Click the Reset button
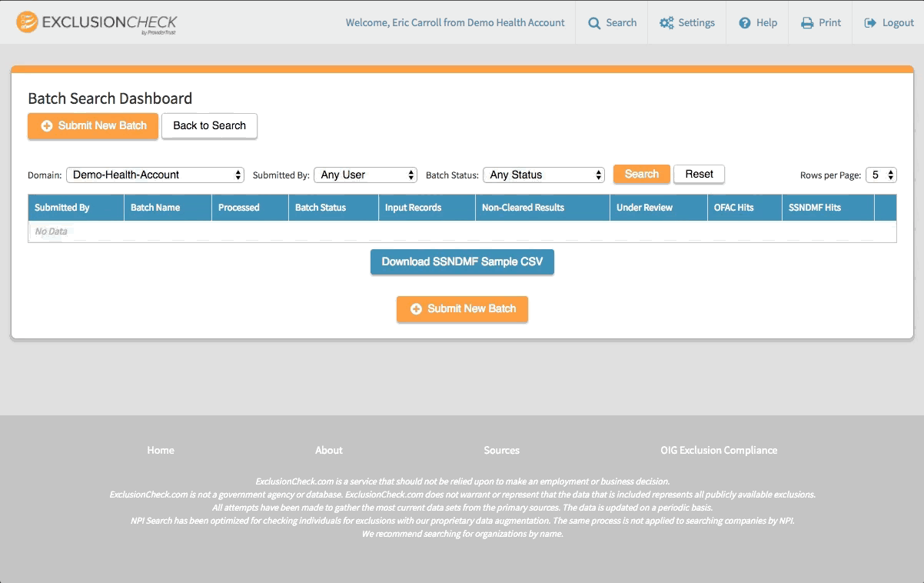 [x=700, y=175]
